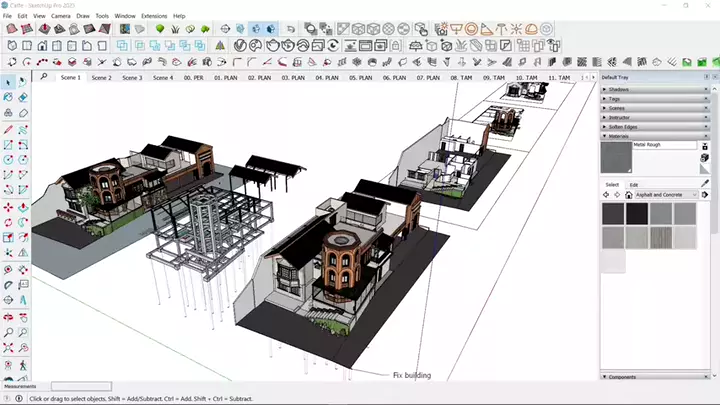This screenshot has width=720, height=405.
Task: Click the home icon in Materials browser
Action: point(627,195)
